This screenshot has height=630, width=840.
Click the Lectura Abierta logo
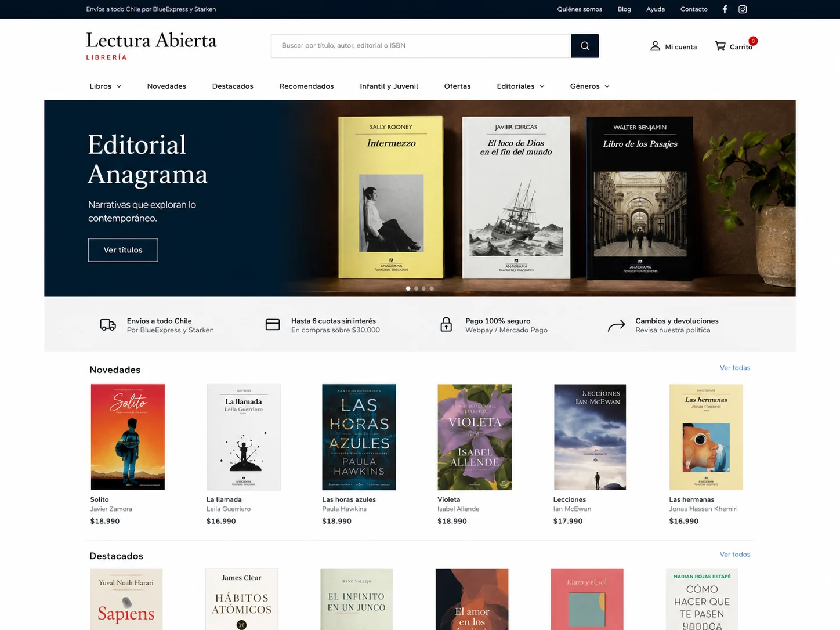coord(151,45)
